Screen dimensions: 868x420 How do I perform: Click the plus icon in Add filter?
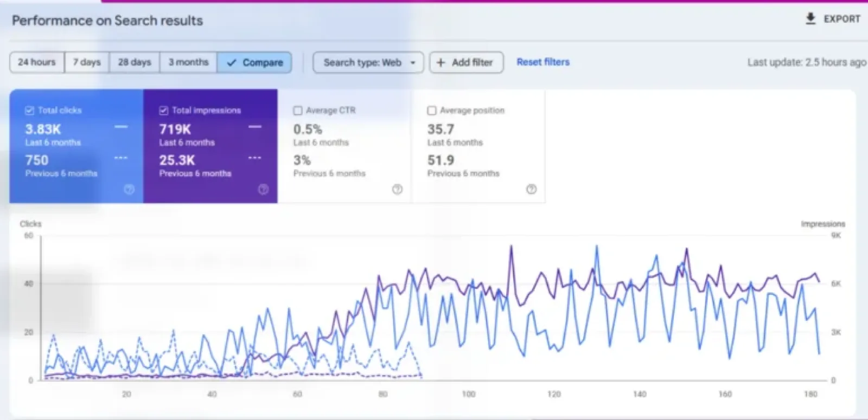pyautogui.click(x=441, y=62)
